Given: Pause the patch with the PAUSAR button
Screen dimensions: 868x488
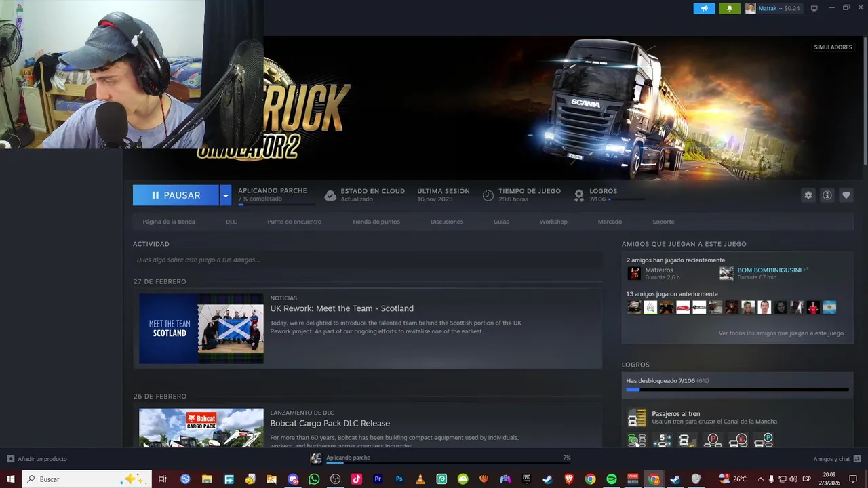Looking at the screenshot, I should 176,195.
